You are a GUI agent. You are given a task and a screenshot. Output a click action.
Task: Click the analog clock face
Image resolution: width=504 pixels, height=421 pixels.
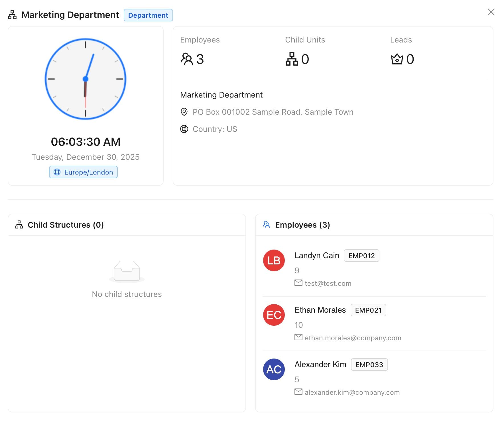(x=86, y=79)
